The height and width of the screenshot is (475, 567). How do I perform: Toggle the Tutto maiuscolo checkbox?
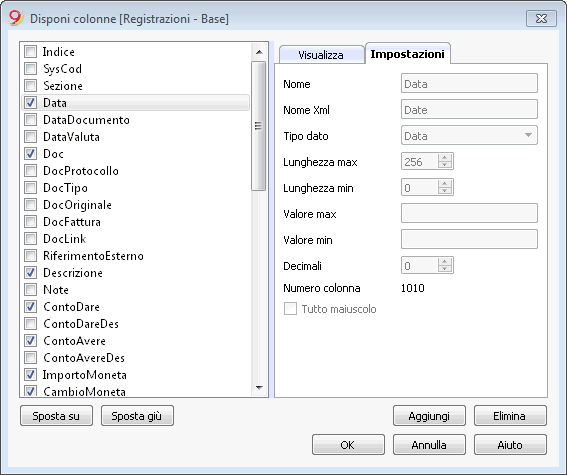[290, 309]
